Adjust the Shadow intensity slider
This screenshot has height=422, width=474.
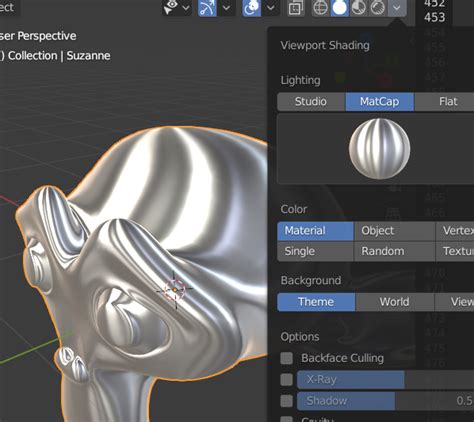[385, 401]
